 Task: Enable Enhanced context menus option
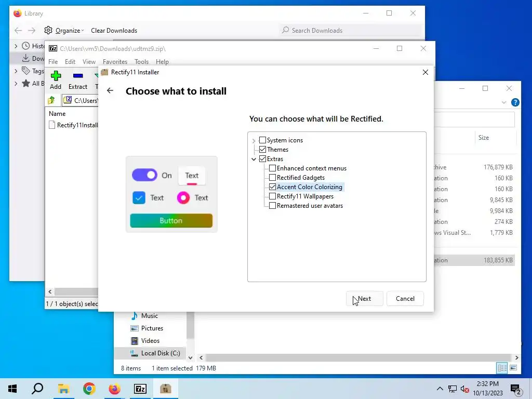[x=272, y=168]
